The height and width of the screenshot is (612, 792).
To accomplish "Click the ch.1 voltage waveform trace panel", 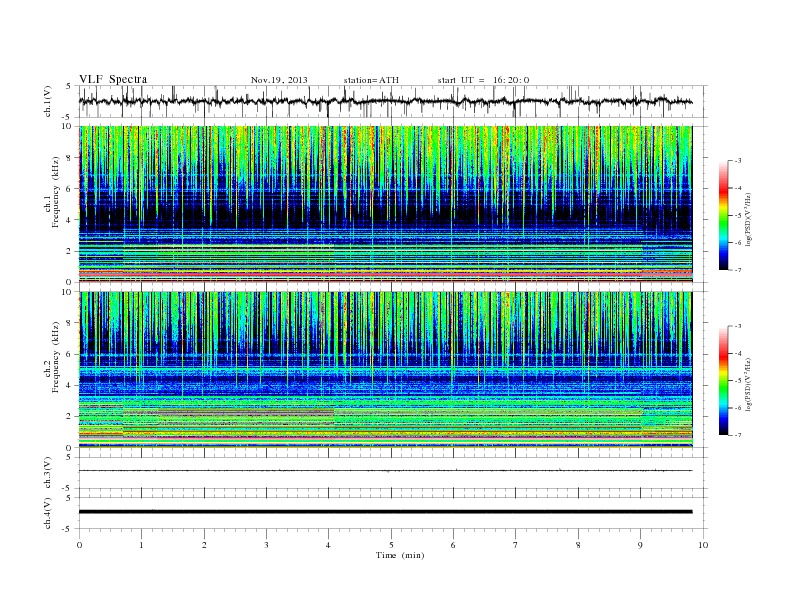I will tap(392, 101).
